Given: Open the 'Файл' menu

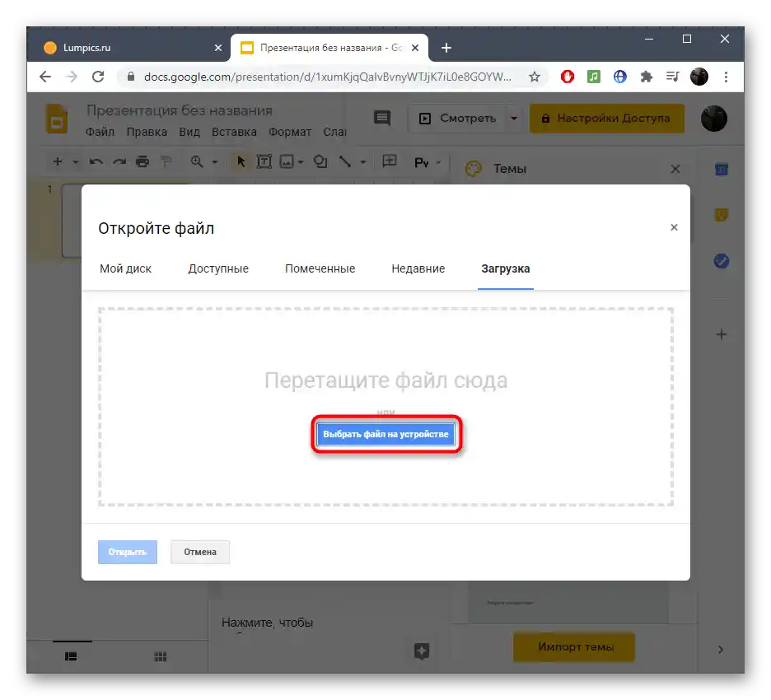Looking at the screenshot, I should pos(100,132).
